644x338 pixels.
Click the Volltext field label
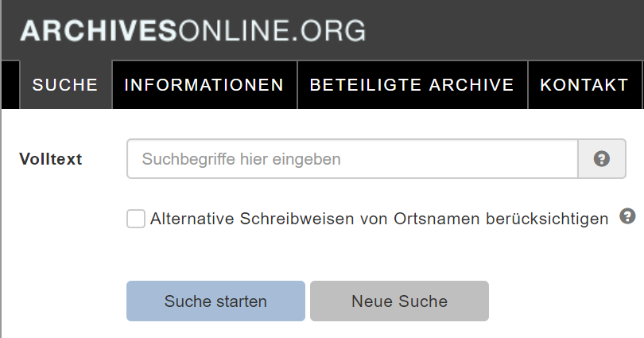click(51, 159)
